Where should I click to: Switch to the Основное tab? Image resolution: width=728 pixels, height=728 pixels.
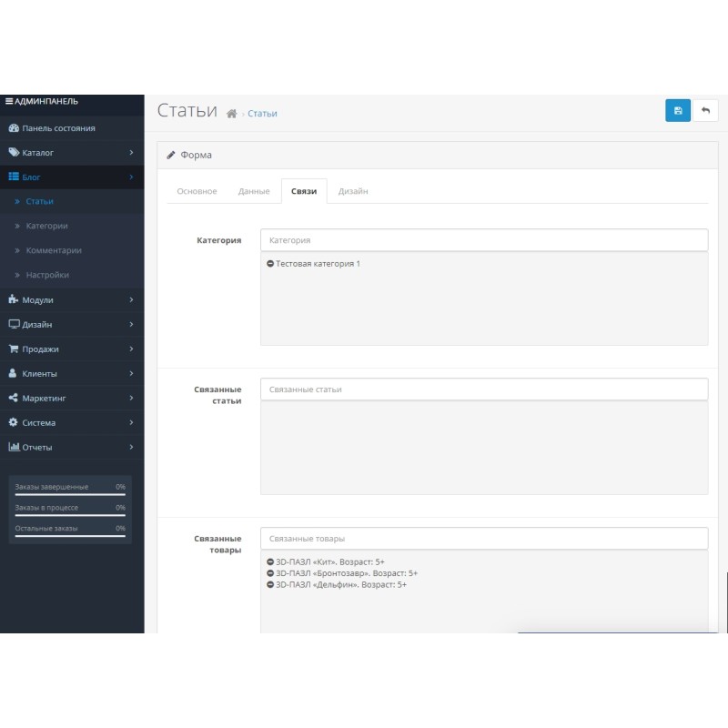point(197,191)
